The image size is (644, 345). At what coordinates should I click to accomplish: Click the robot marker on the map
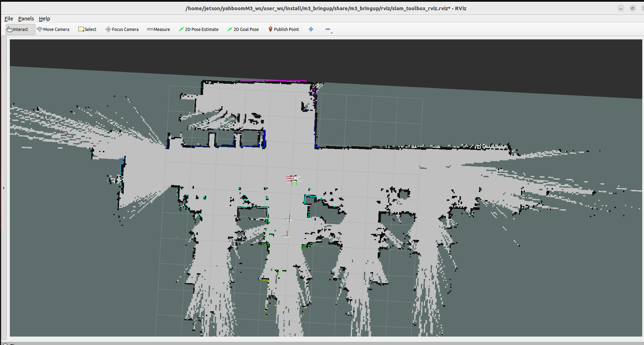tap(292, 179)
